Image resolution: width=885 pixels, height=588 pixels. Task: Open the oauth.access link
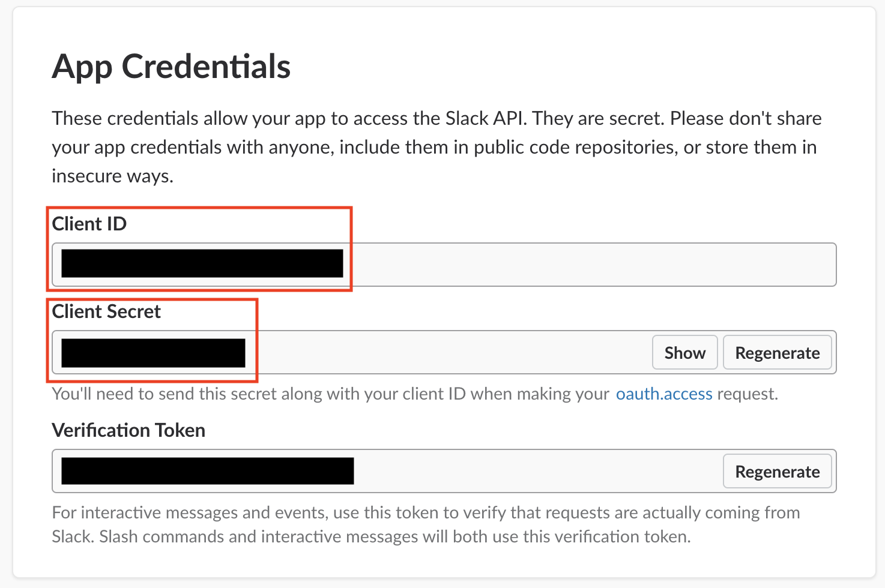tap(664, 394)
